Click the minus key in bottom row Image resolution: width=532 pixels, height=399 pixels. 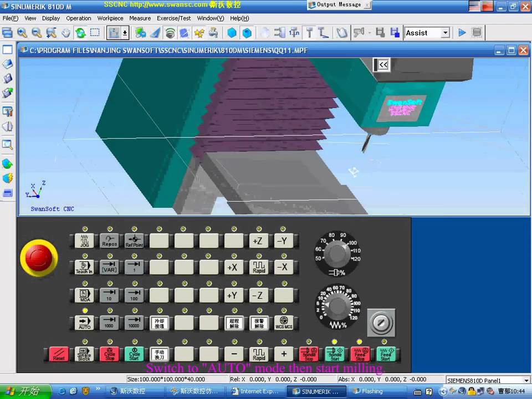(x=234, y=354)
